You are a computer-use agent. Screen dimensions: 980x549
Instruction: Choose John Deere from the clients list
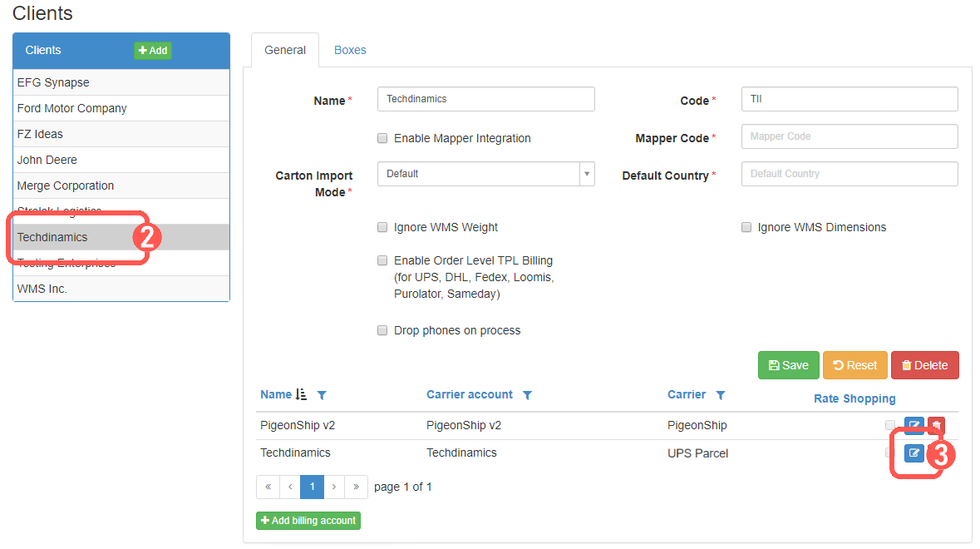point(121,160)
